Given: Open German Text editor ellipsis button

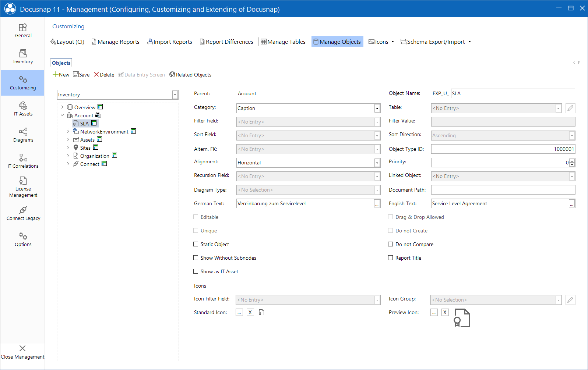Looking at the screenshot, I should point(377,204).
